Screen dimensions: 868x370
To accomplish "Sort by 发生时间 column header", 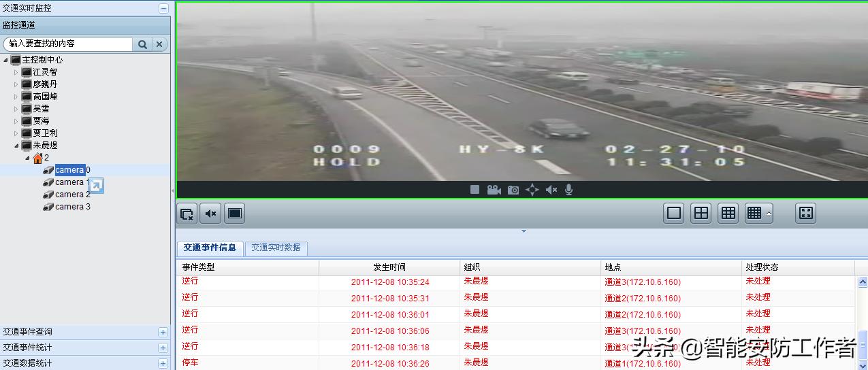I will click(x=389, y=267).
